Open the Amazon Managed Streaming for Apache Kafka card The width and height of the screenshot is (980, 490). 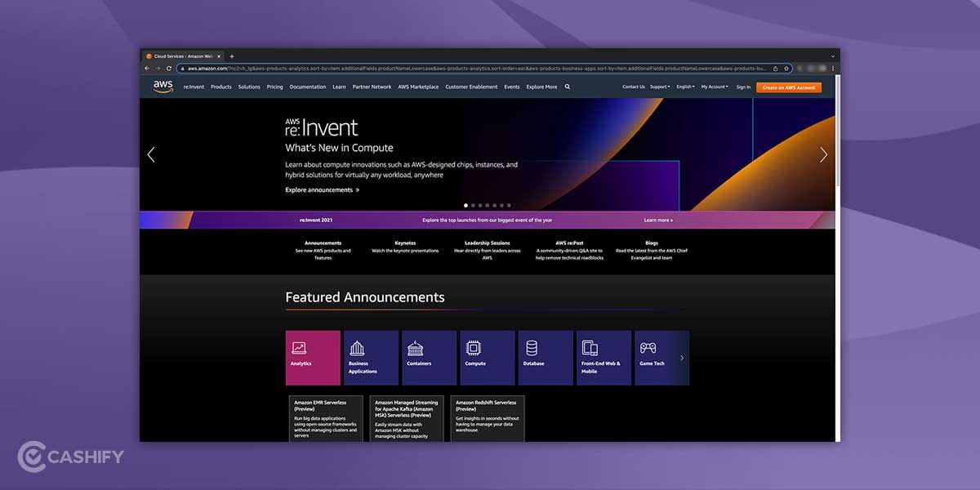(407, 419)
